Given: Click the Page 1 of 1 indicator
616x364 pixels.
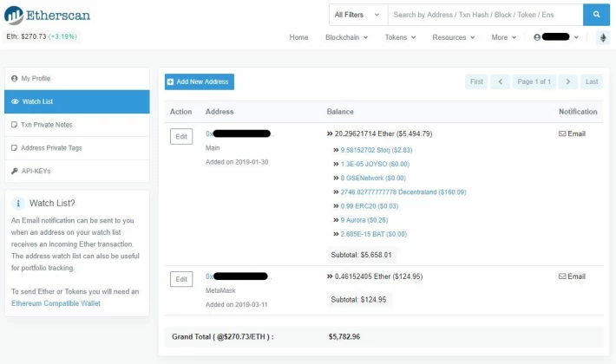Looking at the screenshot, I should tap(534, 81).
